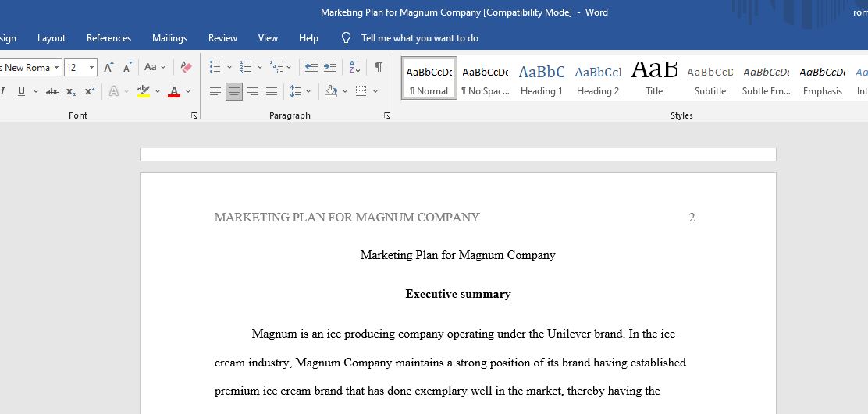868x414 pixels.
Task: Open font color dropdown arrow
Action: pos(188,91)
